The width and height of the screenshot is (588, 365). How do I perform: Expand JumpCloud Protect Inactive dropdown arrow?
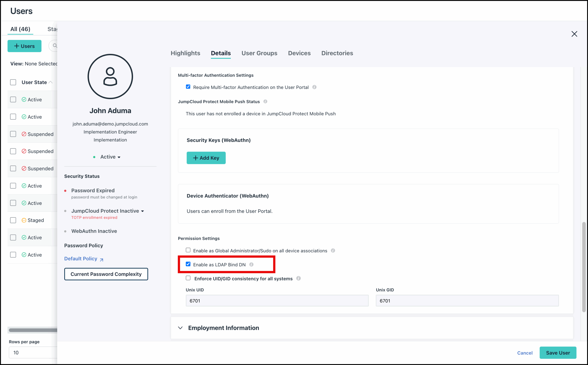pos(143,211)
